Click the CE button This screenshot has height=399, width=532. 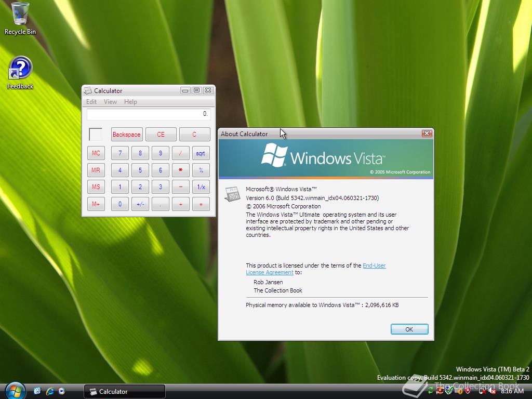click(161, 135)
